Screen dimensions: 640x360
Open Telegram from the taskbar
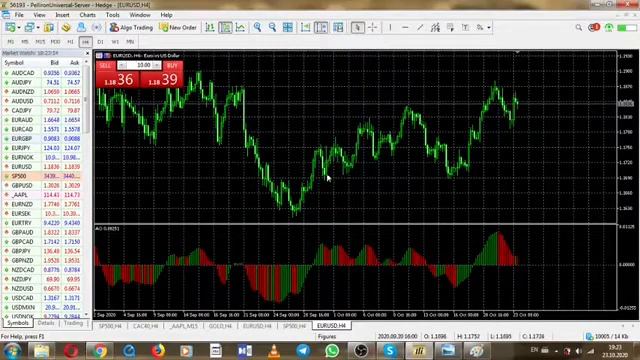click(x=303, y=351)
